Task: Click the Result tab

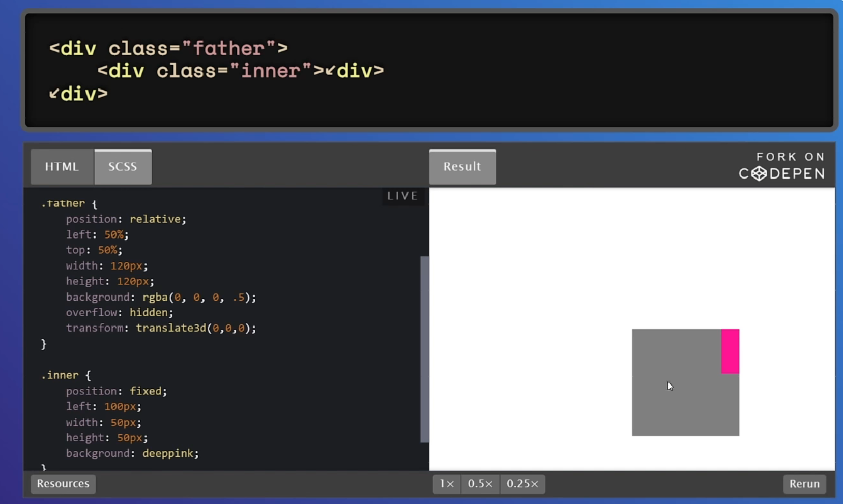Action: pyautogui.click(x=462, y=167)
